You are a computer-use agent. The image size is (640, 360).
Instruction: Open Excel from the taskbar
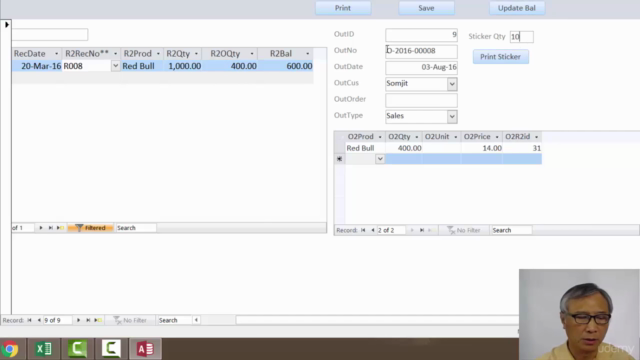(x=44, y=349)
